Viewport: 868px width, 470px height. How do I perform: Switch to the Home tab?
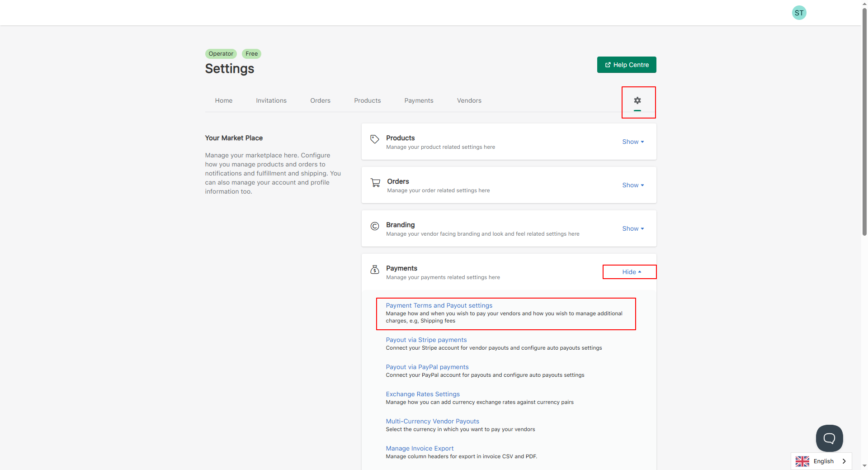point(224,100)
